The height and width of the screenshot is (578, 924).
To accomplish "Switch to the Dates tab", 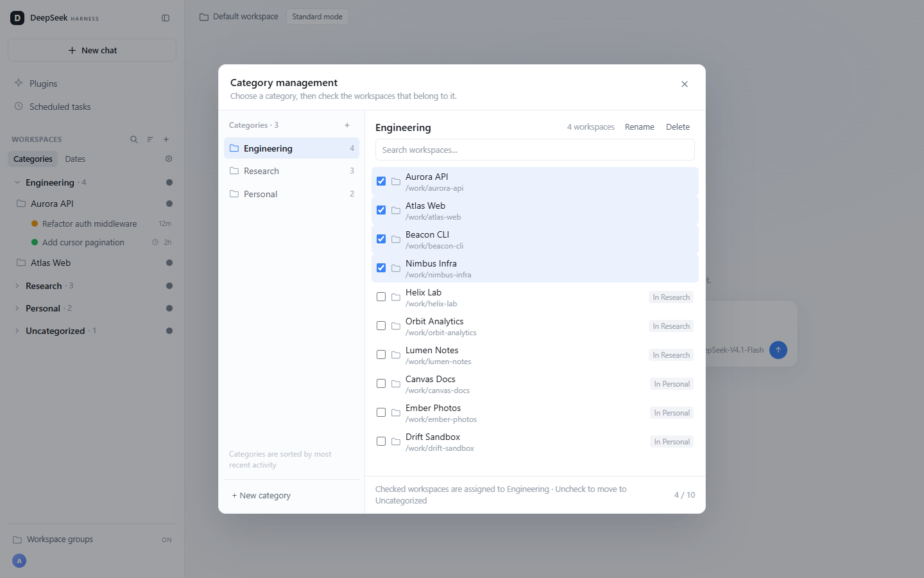I will pos(75,159).
